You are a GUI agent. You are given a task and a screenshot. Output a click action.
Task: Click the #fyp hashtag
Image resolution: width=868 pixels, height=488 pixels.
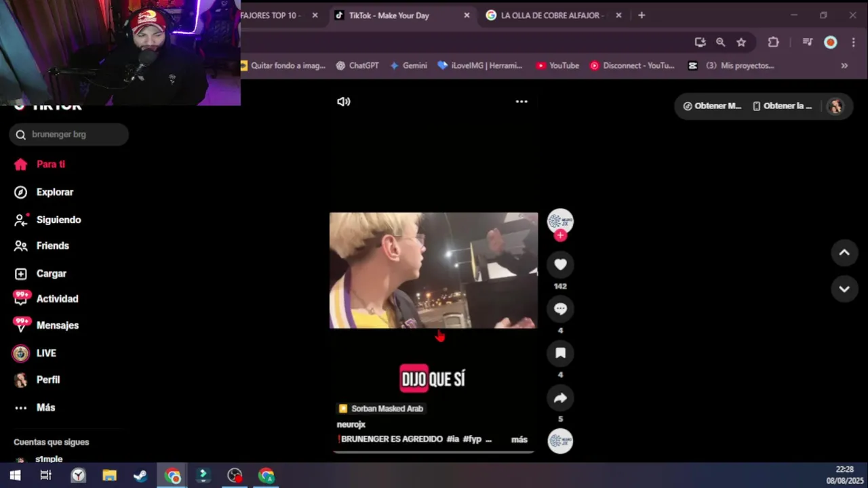coord(472,439)
